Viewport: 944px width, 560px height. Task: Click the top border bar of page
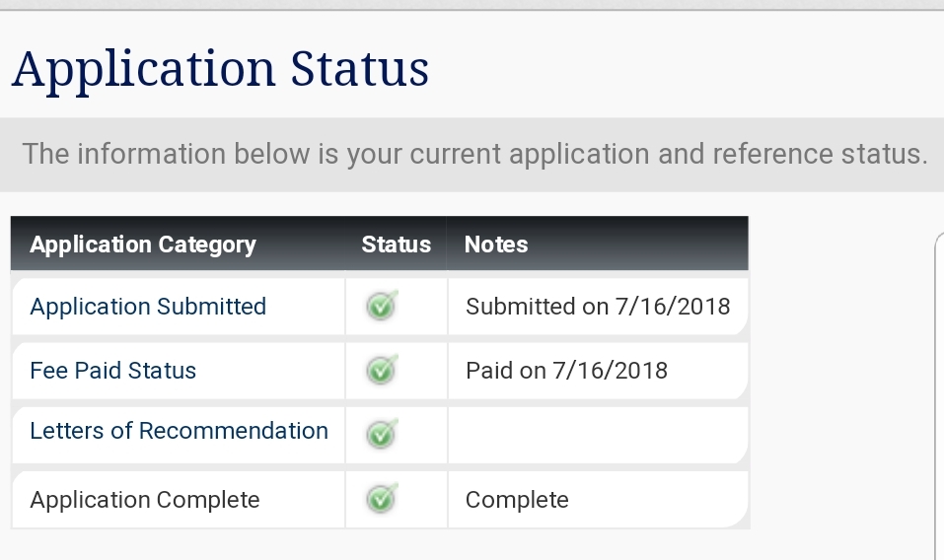[472, 5]
